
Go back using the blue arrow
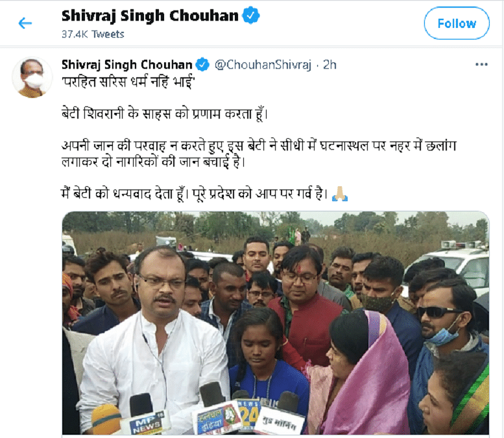tap(25, 23)
